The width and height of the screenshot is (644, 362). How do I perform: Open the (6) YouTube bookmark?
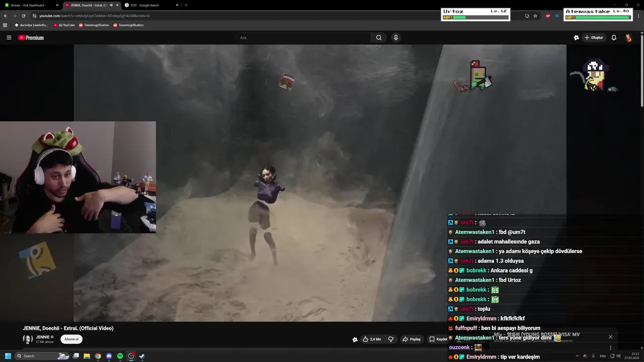coord(64,25)
